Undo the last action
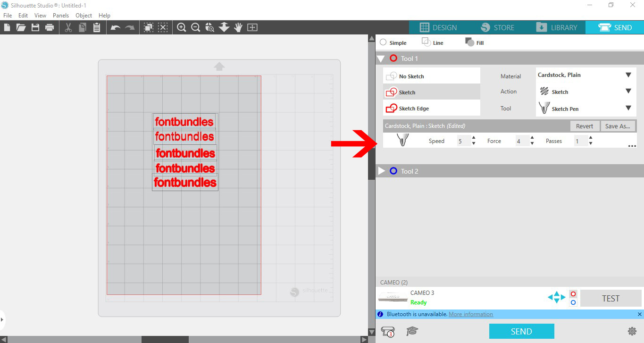 pyautogui.click(x=115, y=27)
